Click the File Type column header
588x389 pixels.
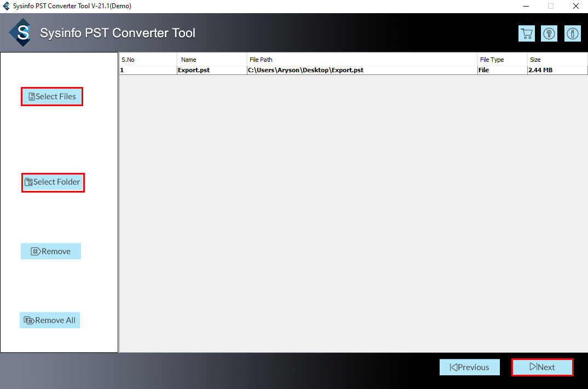pyautogui.click(x=502, y=60)
